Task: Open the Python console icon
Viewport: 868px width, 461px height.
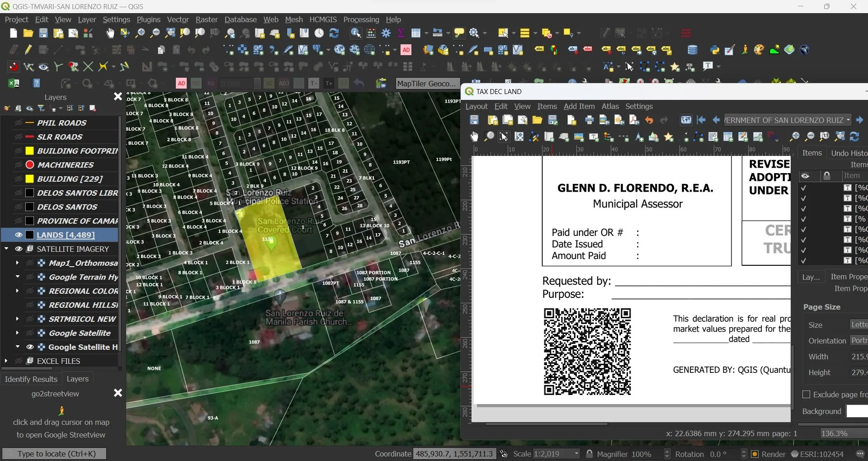Action: 715,50
